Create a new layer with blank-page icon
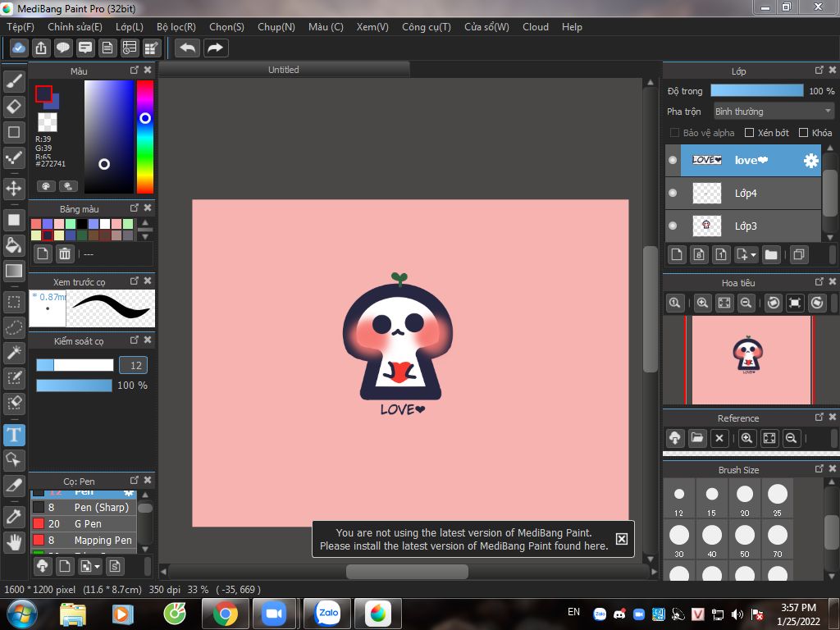The image size is (840, 630). 677,254
